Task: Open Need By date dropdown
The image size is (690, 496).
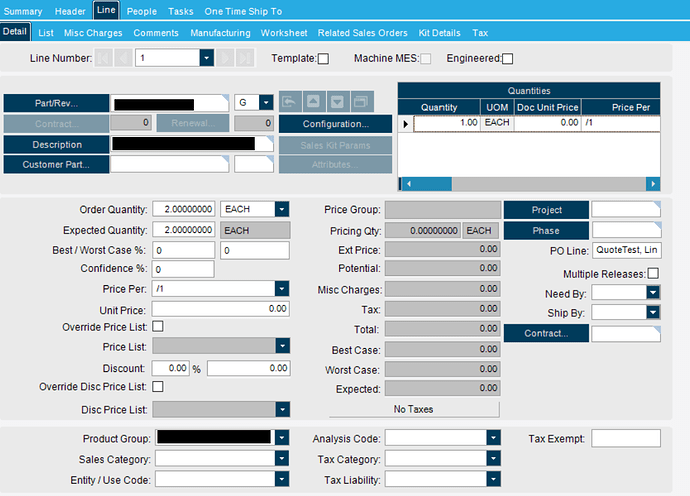Action: (x=653, y=292)
